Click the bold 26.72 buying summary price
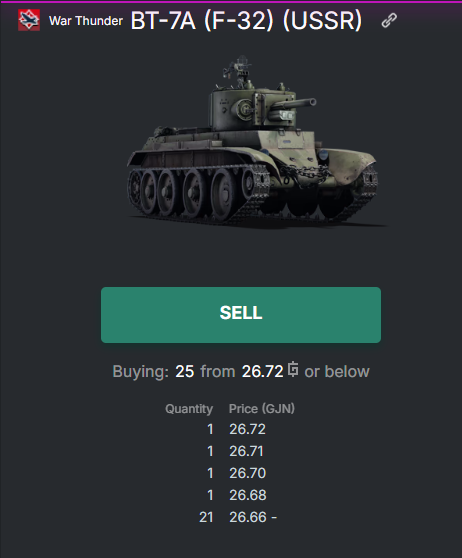462x558 pixels. (x=263, y=372)
